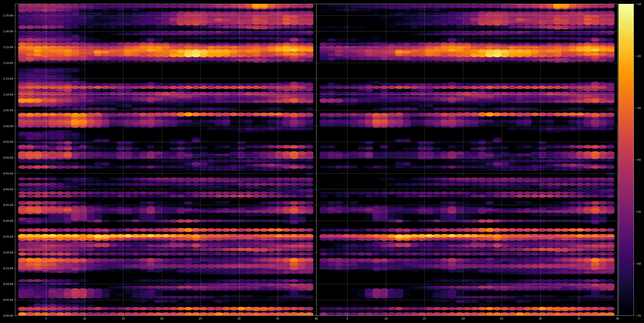
Task: Click the 0:30:00 time axis label
Action: point(8,221)
